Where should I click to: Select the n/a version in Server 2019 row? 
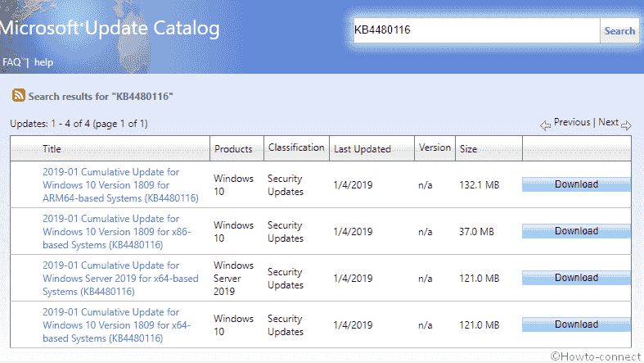click(425, 279)
